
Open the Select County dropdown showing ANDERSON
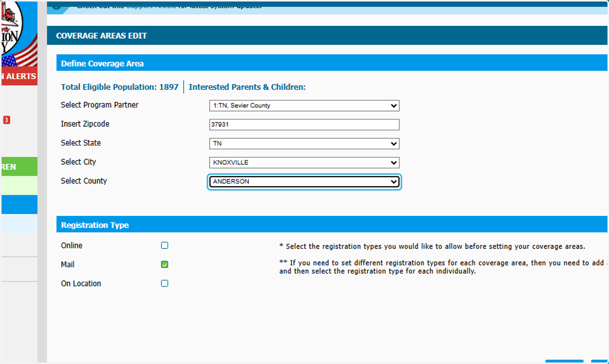pyautogui.click(x=304, y=181)
